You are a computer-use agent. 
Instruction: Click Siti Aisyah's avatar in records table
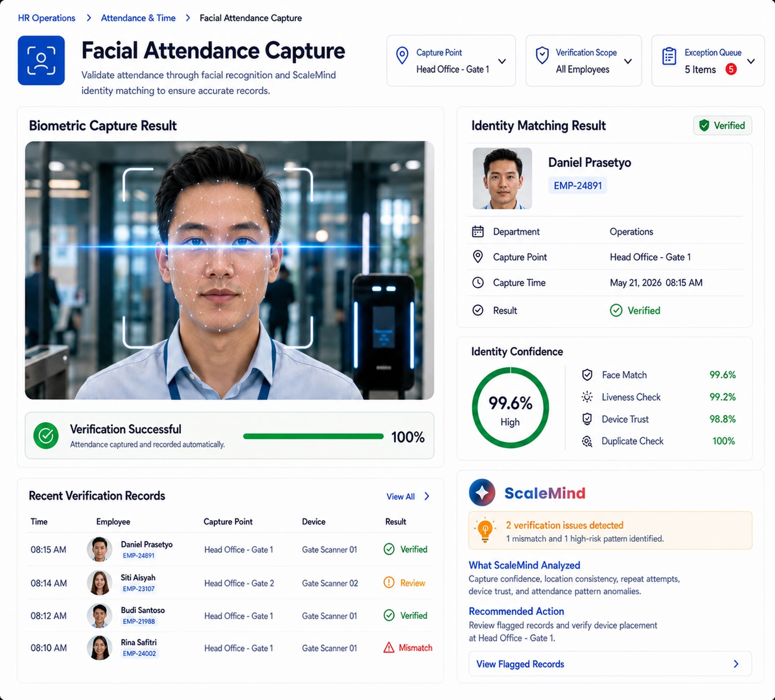tap(100, 583)
